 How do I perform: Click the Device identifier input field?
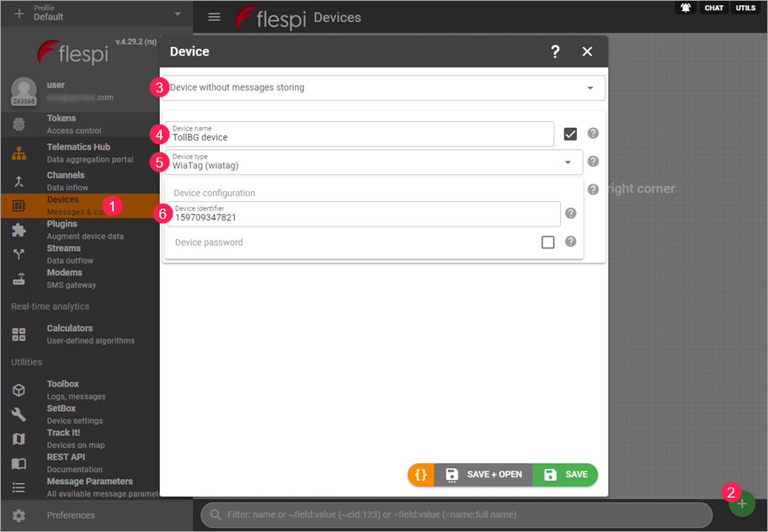pos(364,214)
